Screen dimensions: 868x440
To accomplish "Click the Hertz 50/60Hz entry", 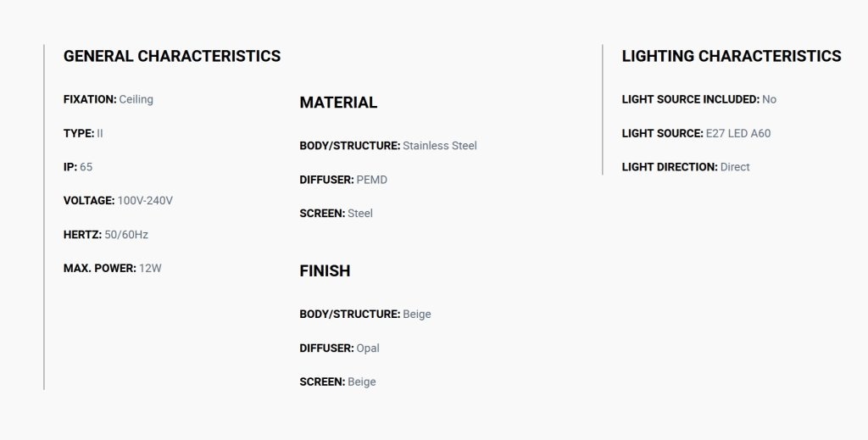I will [106, 235].
